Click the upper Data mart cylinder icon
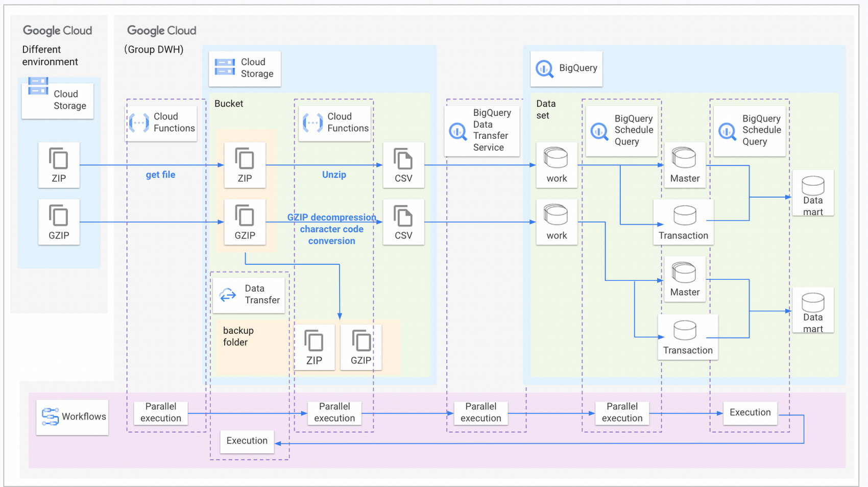 tap(813, 186)
